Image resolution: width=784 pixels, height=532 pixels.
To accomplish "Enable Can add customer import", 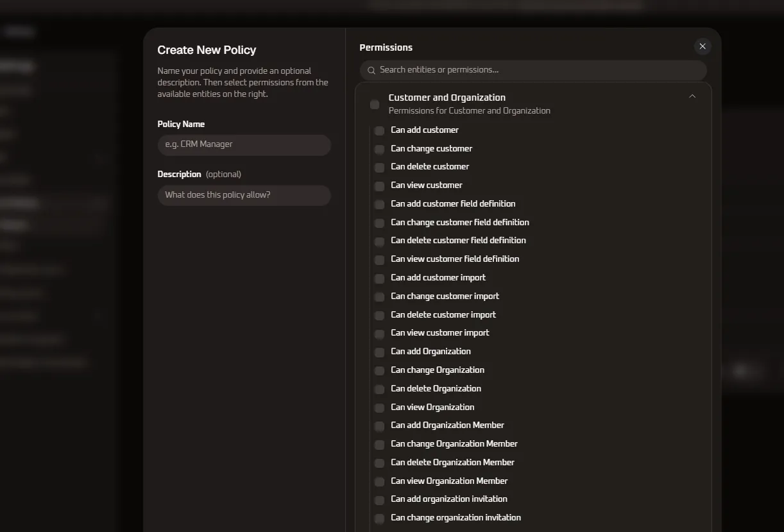I will pos(379,278).
